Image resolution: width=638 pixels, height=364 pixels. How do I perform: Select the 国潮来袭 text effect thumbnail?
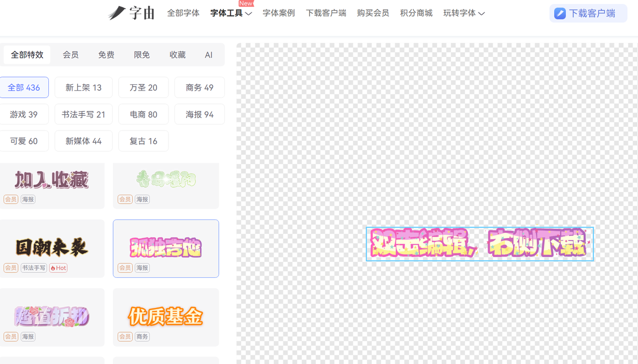click(x=52, y=247)
